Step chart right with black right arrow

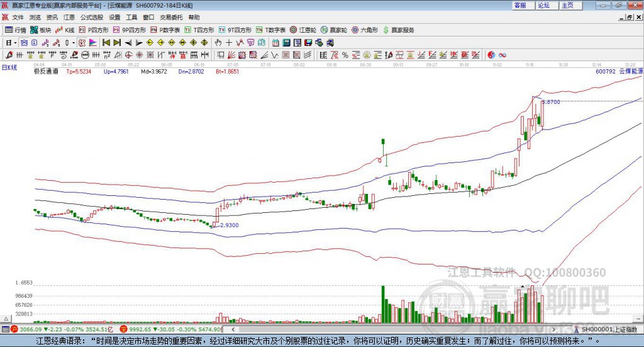tap(139, 43)
